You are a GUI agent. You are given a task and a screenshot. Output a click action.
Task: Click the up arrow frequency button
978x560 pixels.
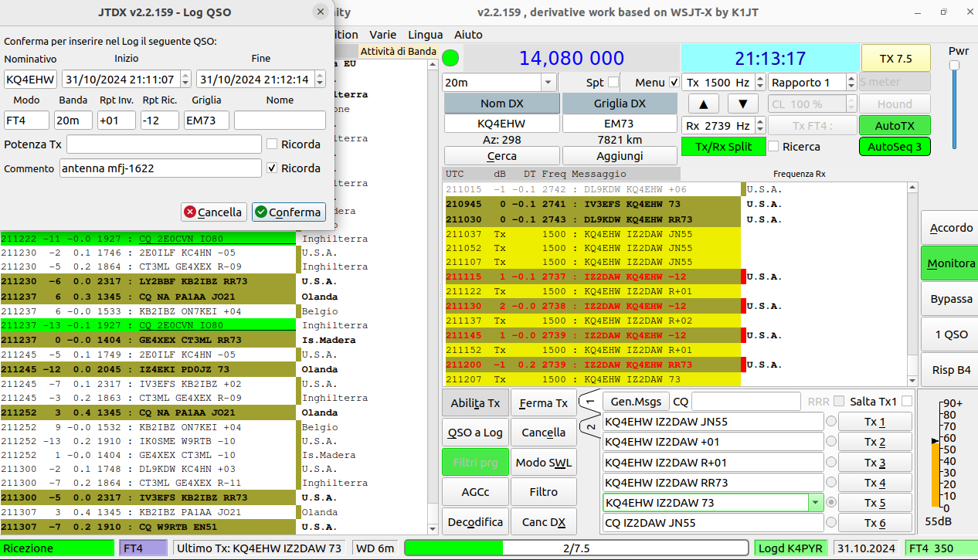703,104
